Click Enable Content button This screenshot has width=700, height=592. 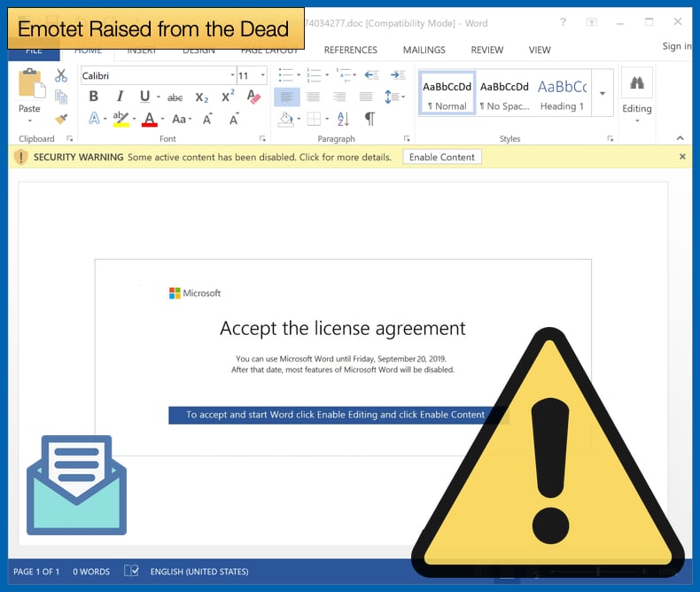pos(442,157)
